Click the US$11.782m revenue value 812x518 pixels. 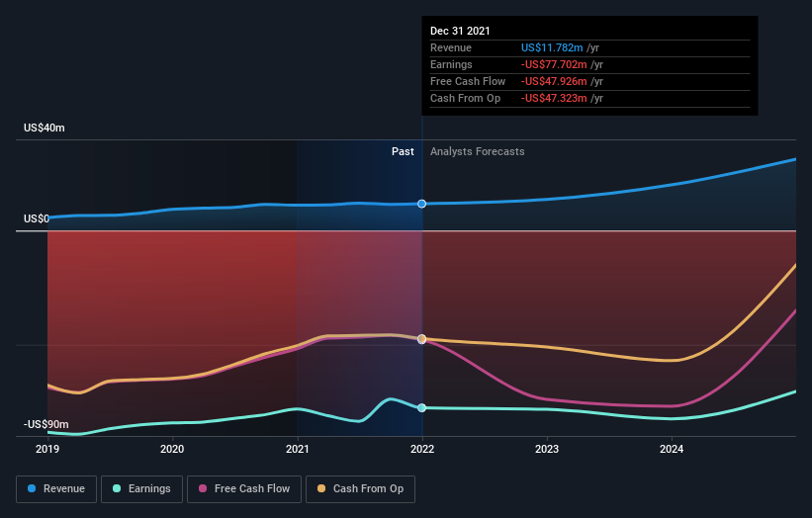click(x=552, y=47)
